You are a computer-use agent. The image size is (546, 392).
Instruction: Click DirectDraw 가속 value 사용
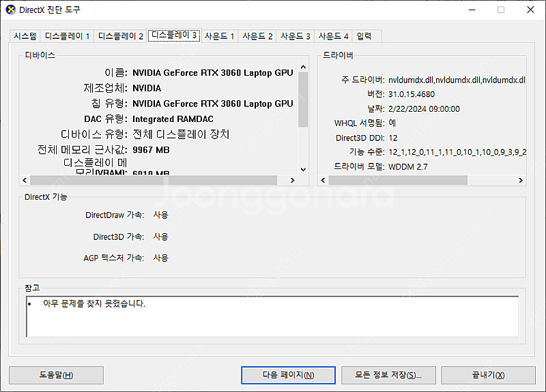(x=160, y=215)
